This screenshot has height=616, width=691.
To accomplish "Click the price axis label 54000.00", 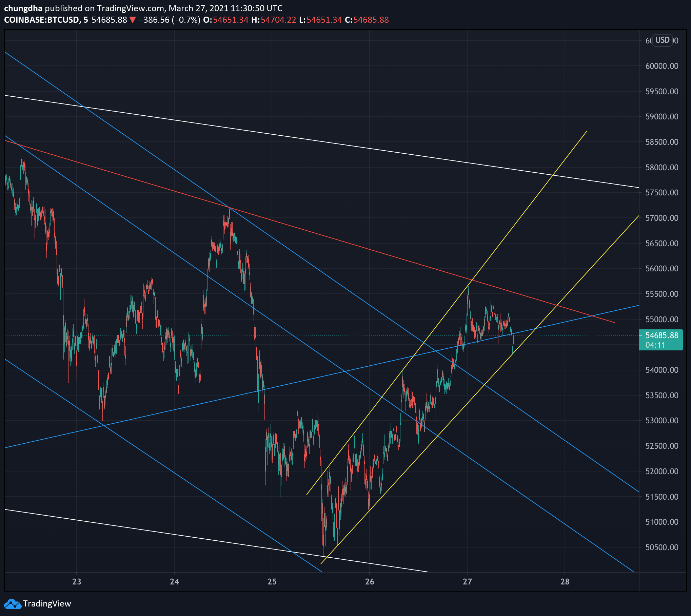I will [x=662, y=370].
